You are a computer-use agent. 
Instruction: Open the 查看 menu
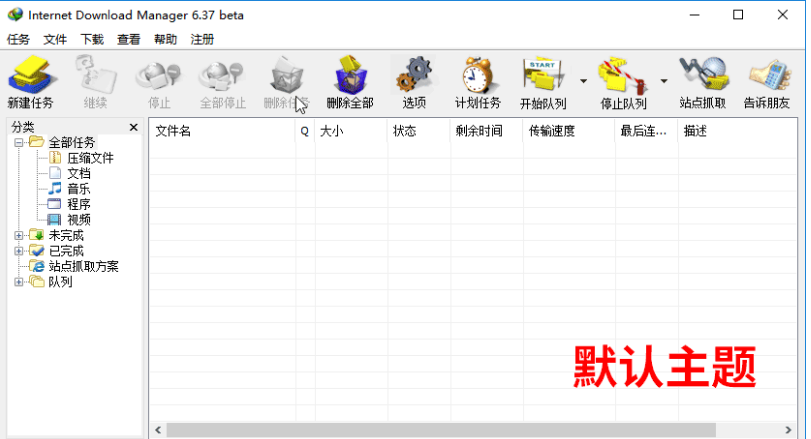129,40
